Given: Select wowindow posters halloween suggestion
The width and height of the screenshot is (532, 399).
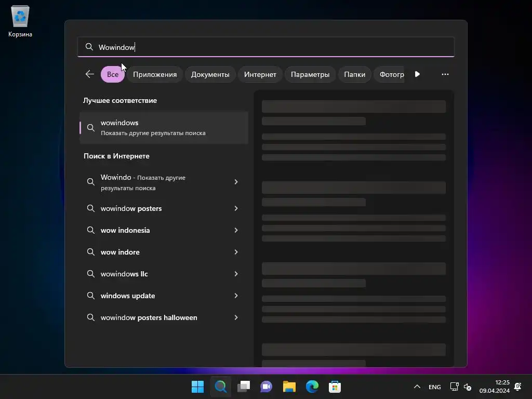Looking at the screenshot, I should pos(164,317).
